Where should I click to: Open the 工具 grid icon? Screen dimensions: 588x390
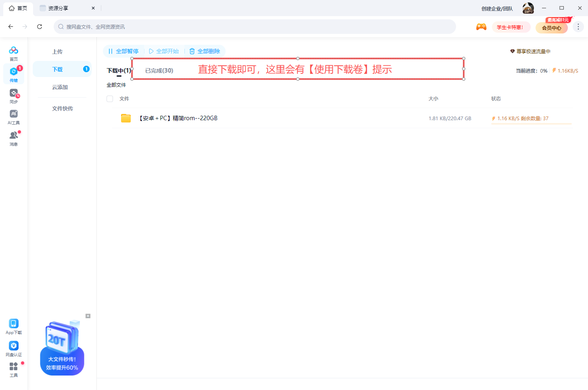[14, 367]
